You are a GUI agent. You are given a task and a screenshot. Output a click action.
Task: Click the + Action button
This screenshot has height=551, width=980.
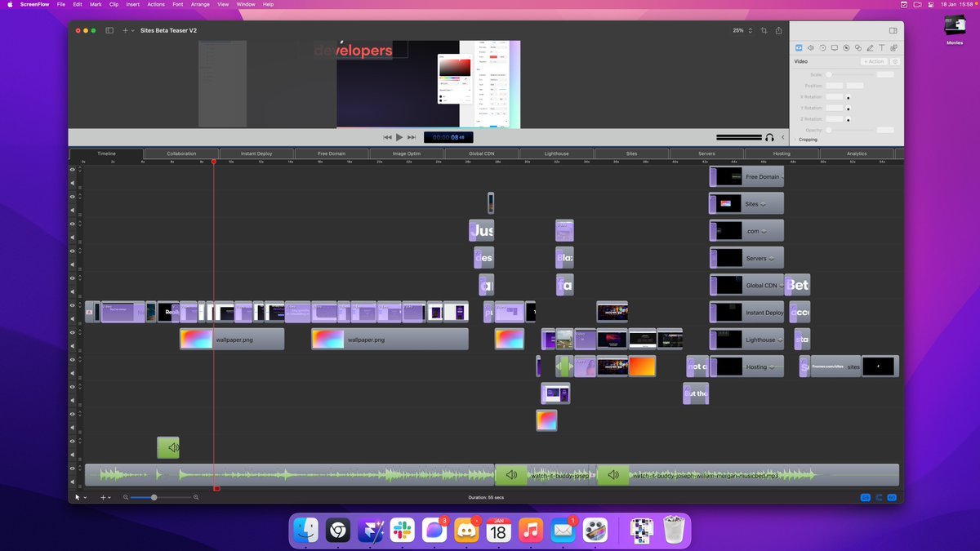(x=873, y=61)
